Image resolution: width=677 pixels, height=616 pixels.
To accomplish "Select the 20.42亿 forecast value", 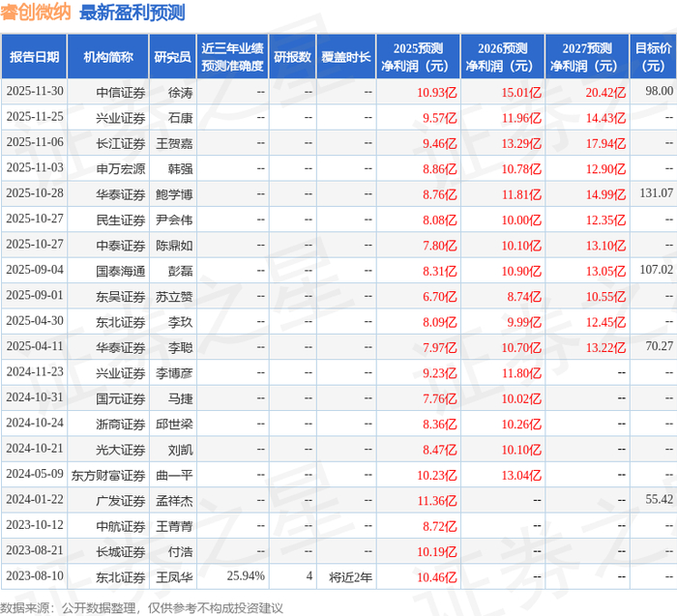I will (x=605, y=93).
